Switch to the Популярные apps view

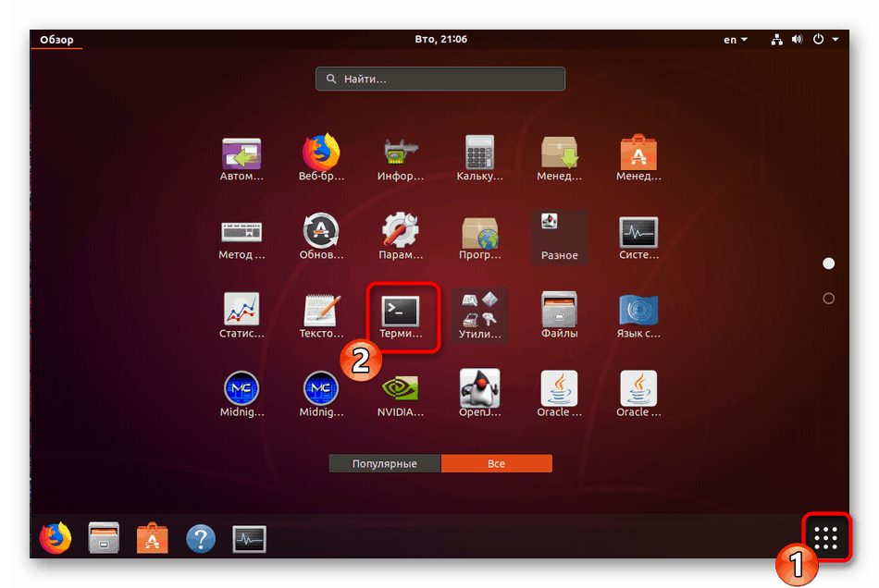coord(384,463)
